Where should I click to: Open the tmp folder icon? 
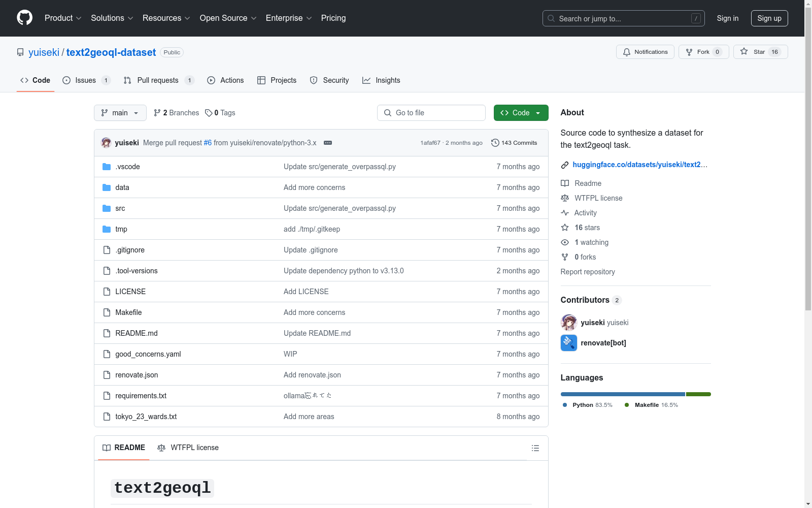point(107,229)
